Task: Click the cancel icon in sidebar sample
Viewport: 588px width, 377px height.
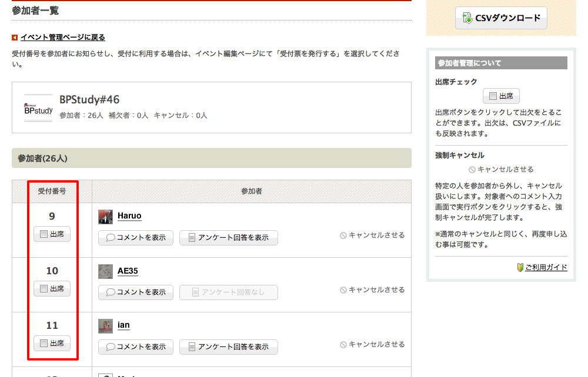Action: [x=472, y=170]
